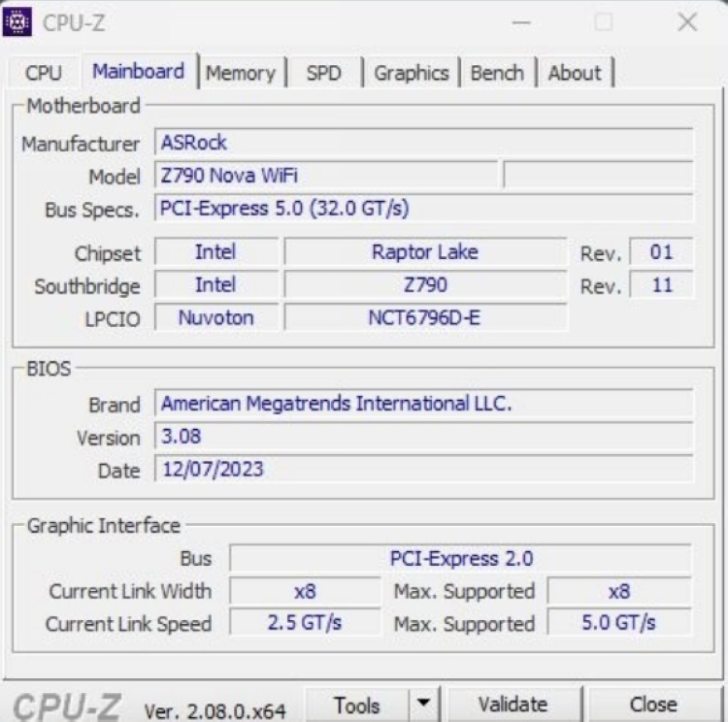The image size is (728, 722).
Task: Click the Ver. 2.08.0.x64 version text
Action: point(215,711)
